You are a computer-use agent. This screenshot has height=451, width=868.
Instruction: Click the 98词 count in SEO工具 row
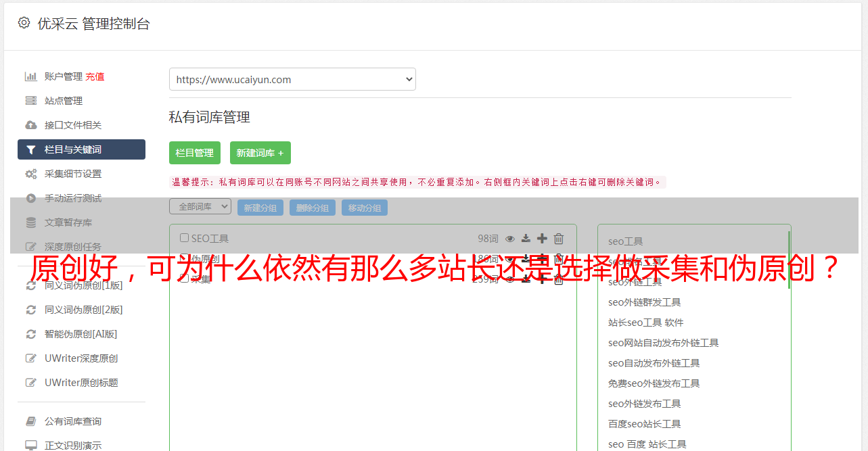[488, 238]
